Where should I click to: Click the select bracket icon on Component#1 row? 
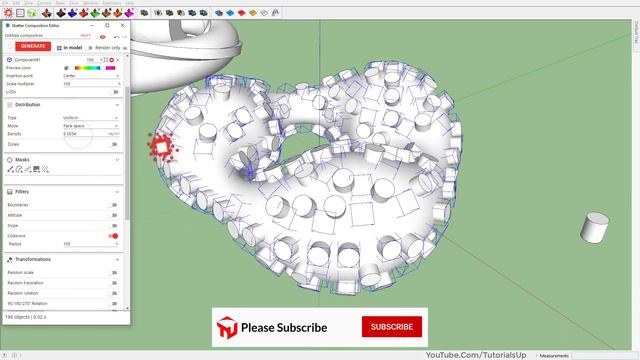(x=106, y=60)
